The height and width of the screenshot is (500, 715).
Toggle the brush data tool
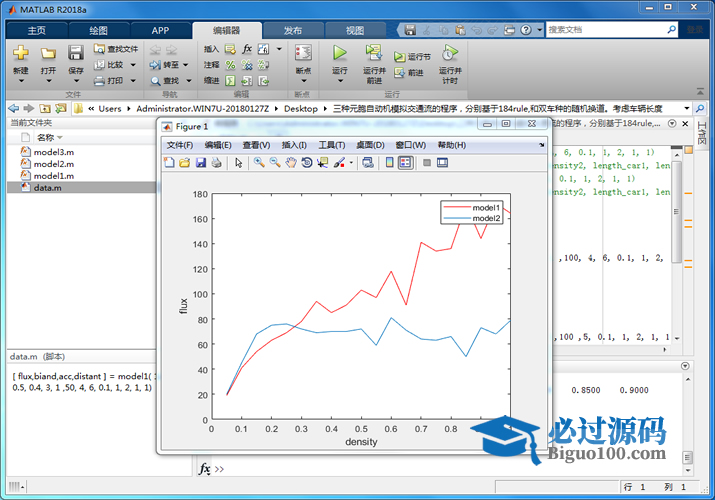pos(339,162)
